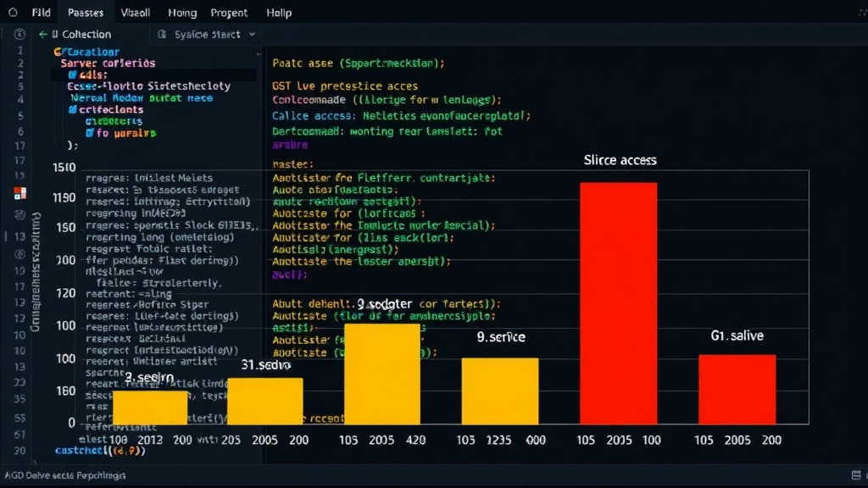Click the Colcecomnade line in the editor

click(387, 100)
